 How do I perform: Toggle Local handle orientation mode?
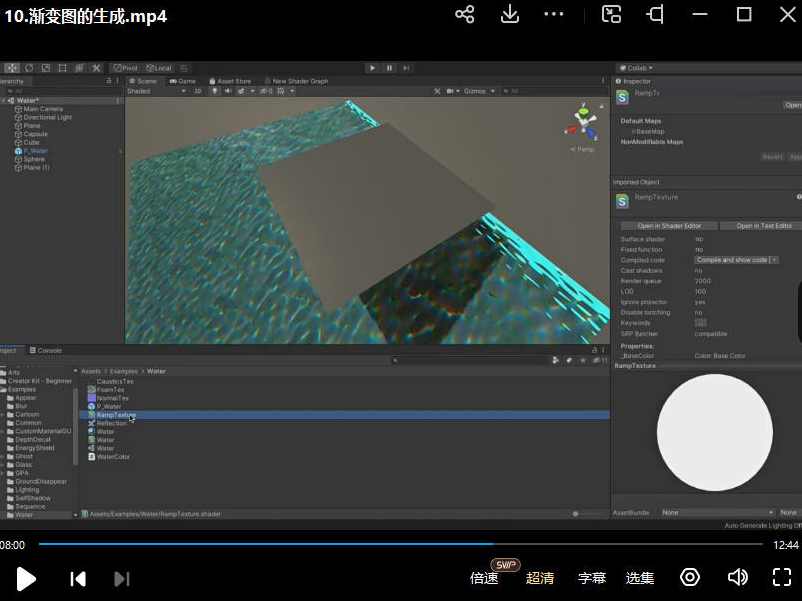(160, 68)
